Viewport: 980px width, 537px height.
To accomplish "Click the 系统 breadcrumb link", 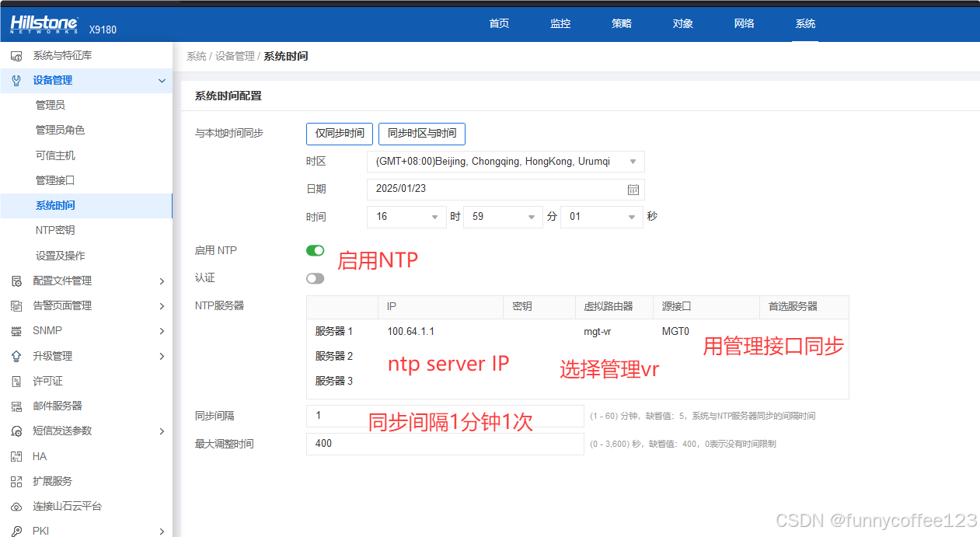I will pos(197,56).
